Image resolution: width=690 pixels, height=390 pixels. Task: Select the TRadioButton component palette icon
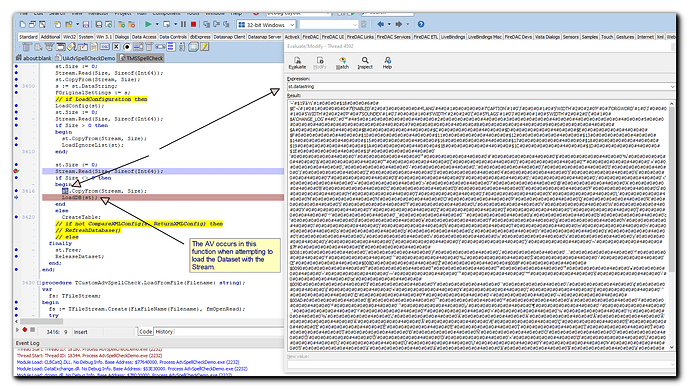click(x=127, y=47)
